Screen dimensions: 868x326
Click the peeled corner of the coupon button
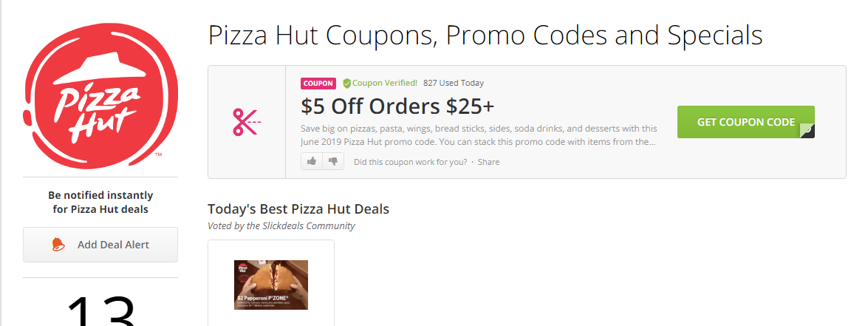click(807, 130)
